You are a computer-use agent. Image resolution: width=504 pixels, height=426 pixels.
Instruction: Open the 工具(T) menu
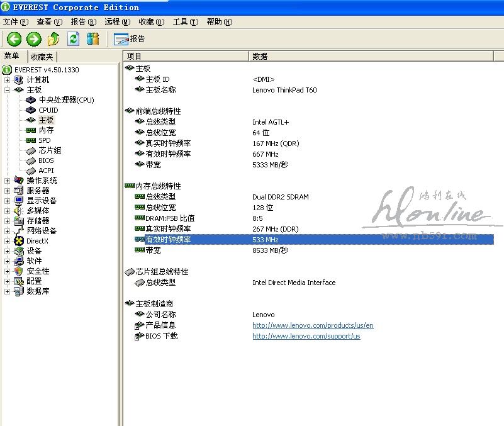coord(185,22)
